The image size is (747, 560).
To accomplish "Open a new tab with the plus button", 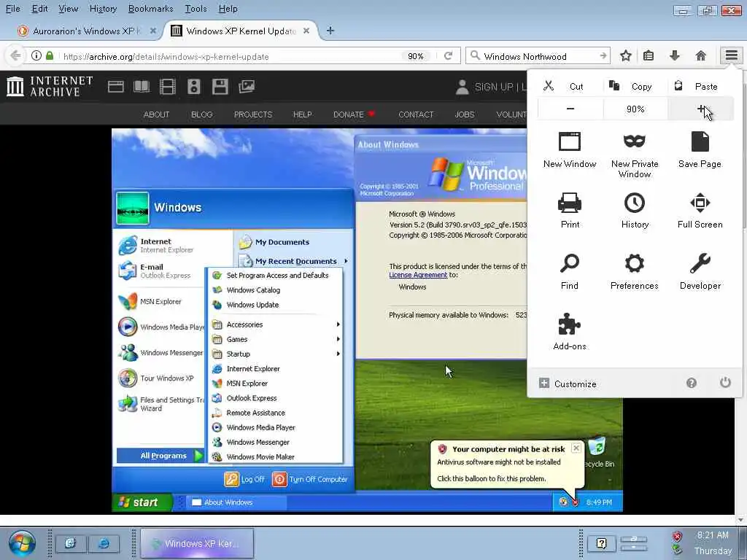I will pyautogui.click(x=330, y=31).
